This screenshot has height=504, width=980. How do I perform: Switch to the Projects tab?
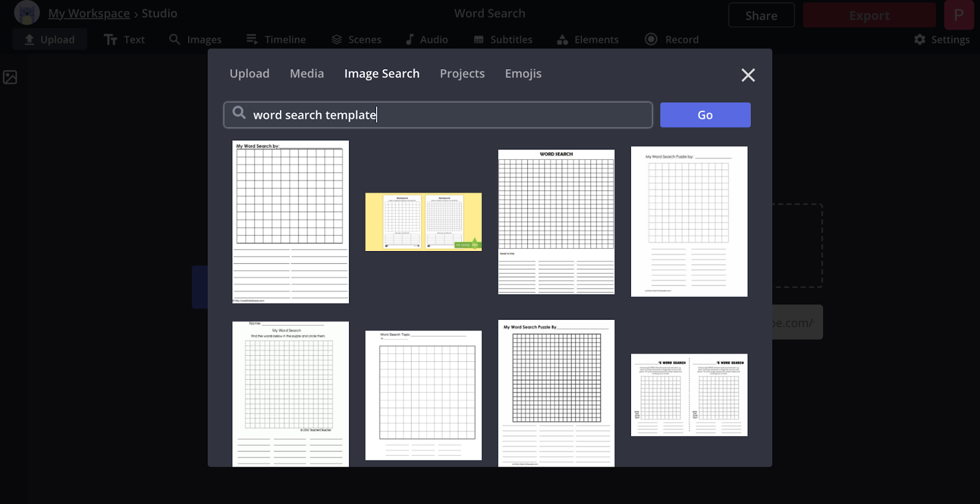pos(462,73)
